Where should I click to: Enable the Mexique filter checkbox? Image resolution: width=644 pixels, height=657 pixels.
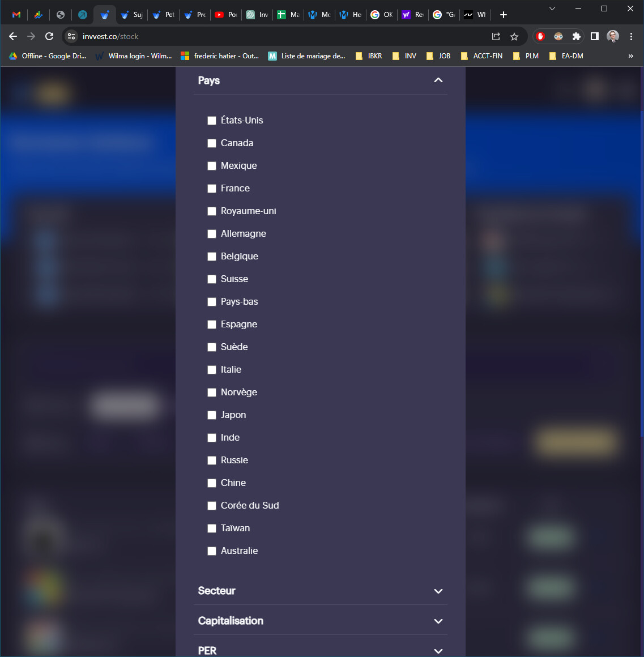click(x=212, y=166)
